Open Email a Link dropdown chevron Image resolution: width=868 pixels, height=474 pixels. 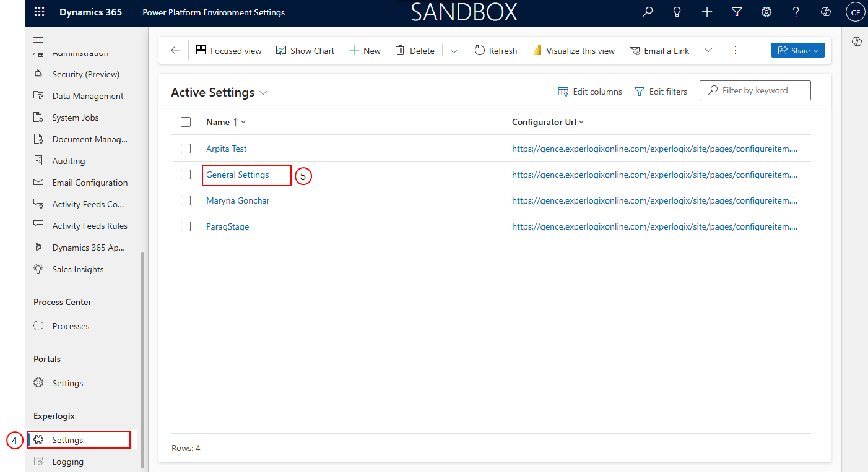point(708,51)
